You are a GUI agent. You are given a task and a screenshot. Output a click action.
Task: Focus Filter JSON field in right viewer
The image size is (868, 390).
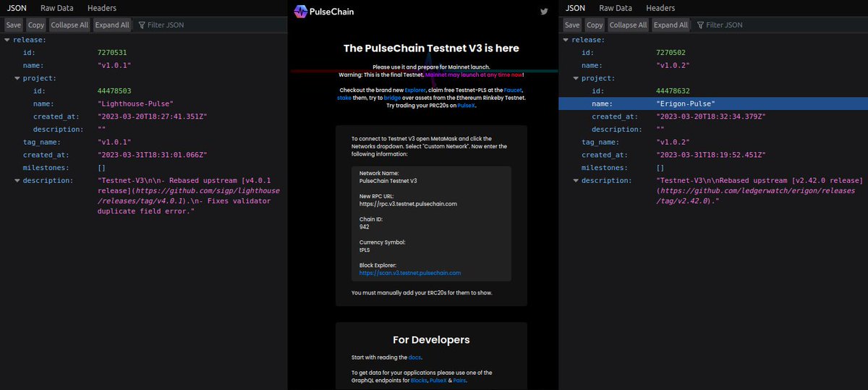(x=781, y=25)
